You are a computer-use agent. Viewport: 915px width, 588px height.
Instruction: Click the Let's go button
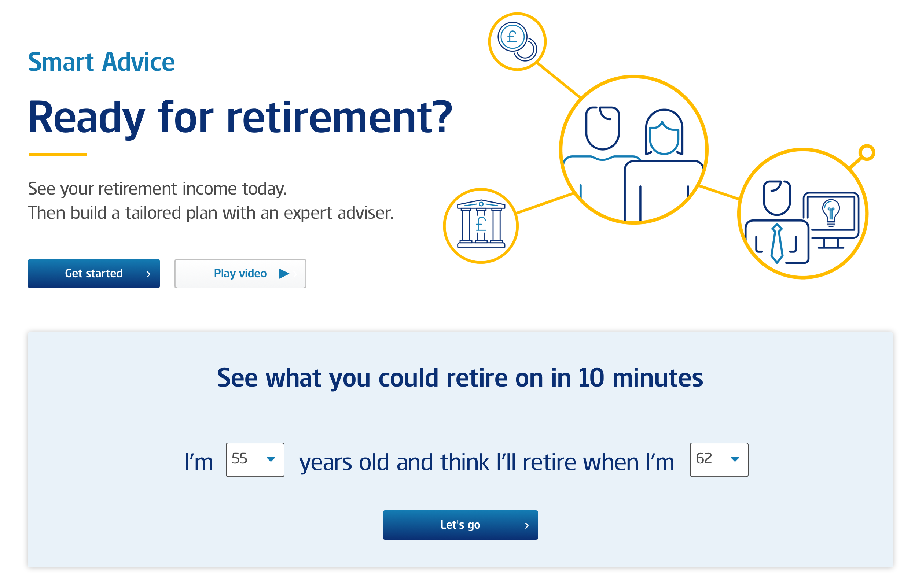pos(460,525)
